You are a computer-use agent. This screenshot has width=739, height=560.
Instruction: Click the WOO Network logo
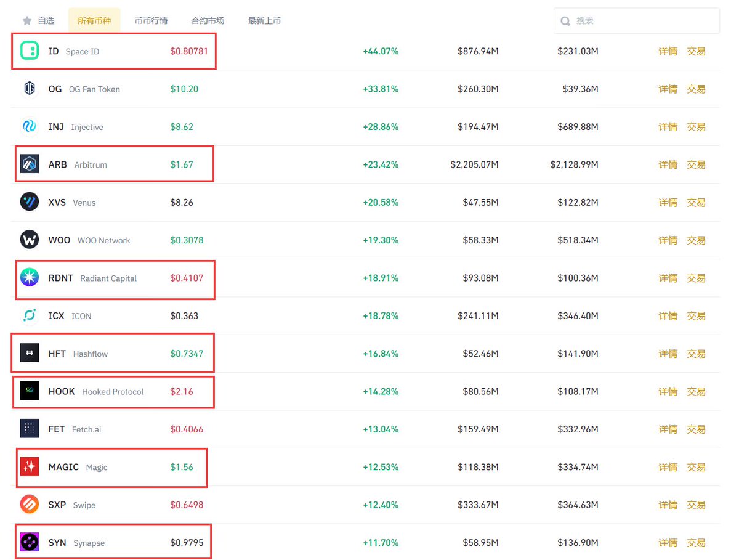tap(30, 240)
